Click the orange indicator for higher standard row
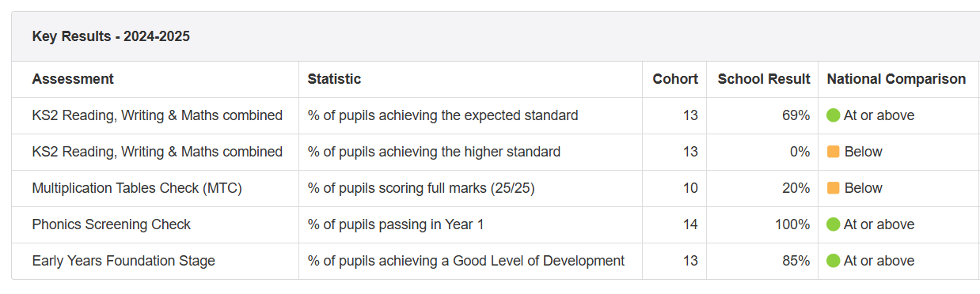 pos(833,152)
